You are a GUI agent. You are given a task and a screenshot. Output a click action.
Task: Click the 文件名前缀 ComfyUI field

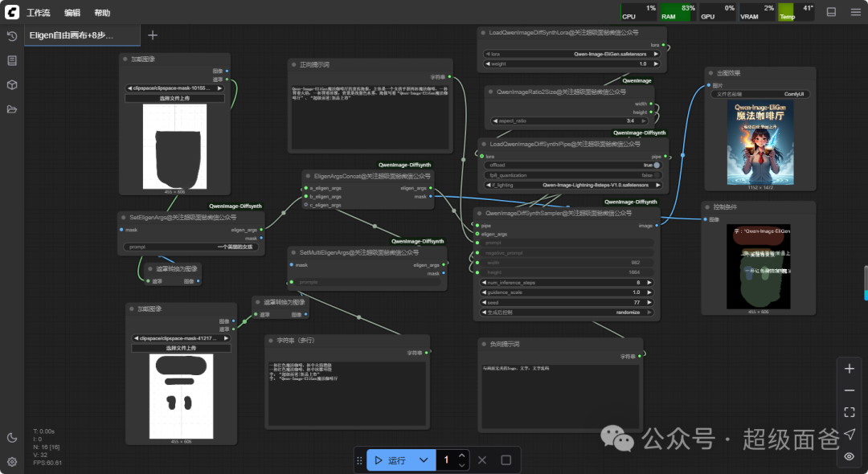pos(760,94)
